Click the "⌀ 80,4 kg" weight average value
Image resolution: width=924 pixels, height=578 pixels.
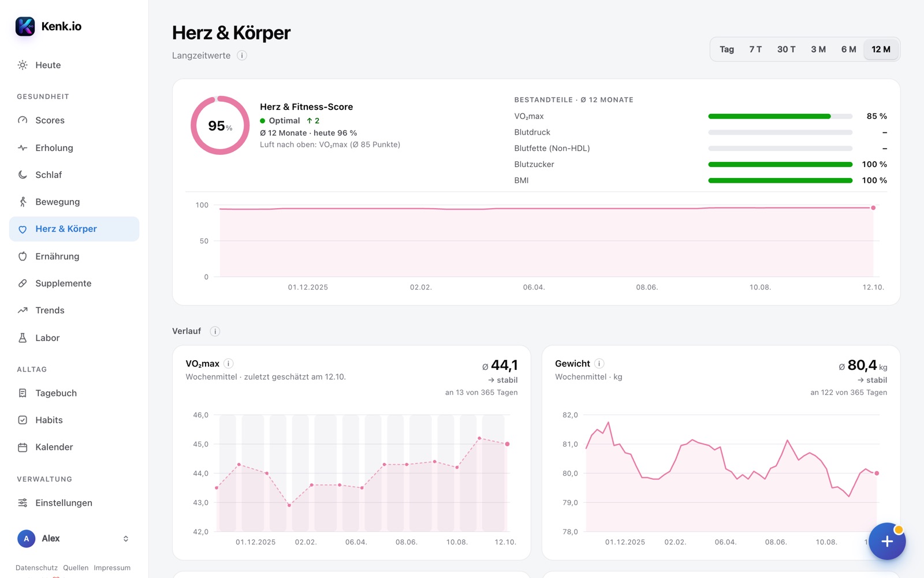pos(863,366)
